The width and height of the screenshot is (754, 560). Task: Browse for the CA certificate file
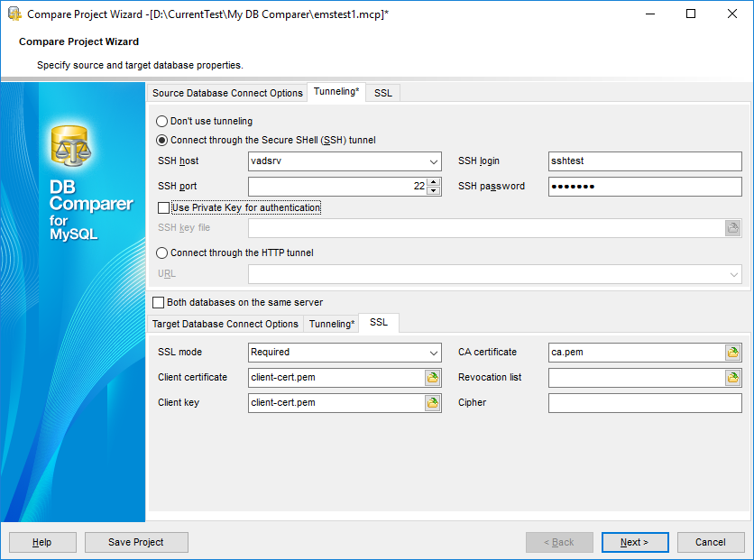pos(733,353)
